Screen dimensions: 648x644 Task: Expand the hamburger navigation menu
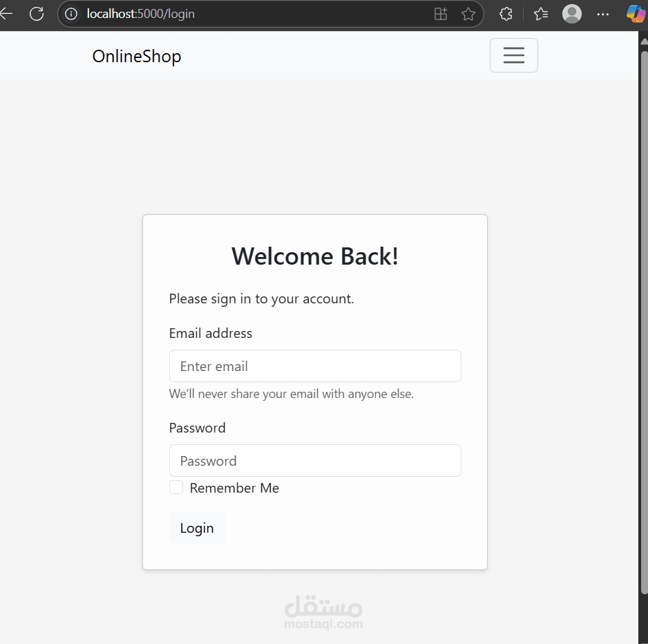coord(514,55)
